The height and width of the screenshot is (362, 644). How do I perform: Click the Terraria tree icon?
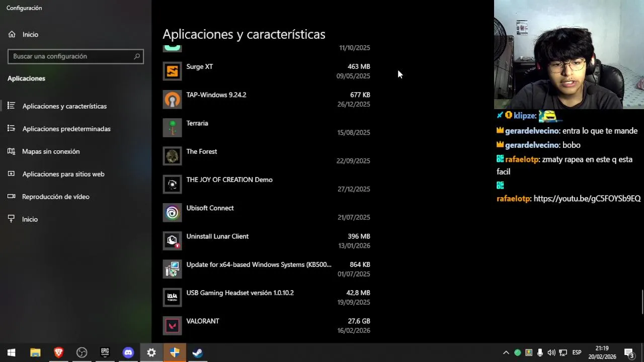[x=172, y=128]
